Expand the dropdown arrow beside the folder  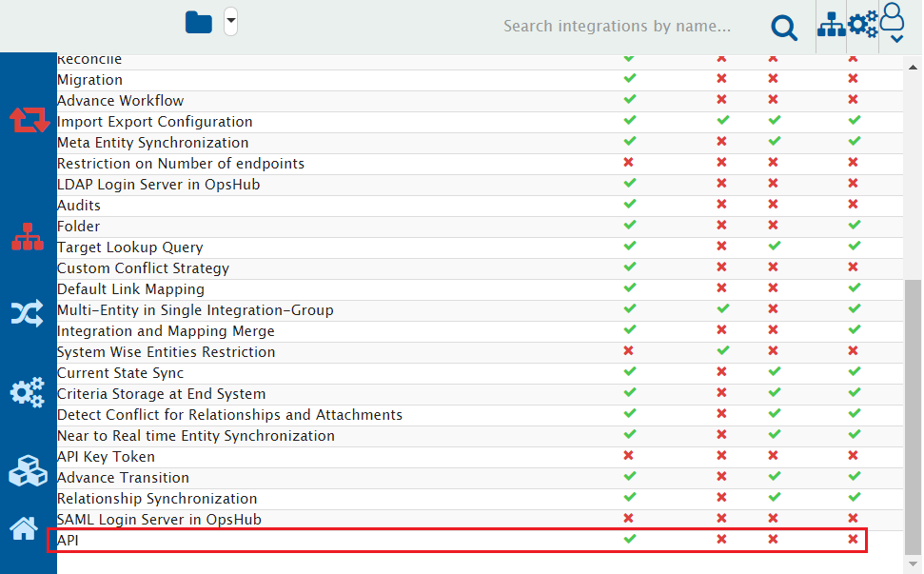(230, 21)
